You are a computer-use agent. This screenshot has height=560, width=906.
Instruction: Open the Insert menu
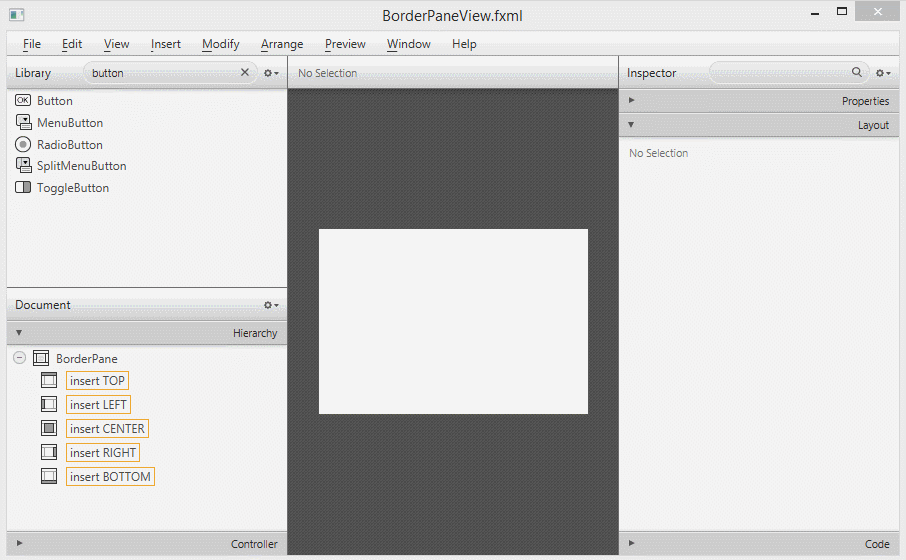[x=165, y=44]
